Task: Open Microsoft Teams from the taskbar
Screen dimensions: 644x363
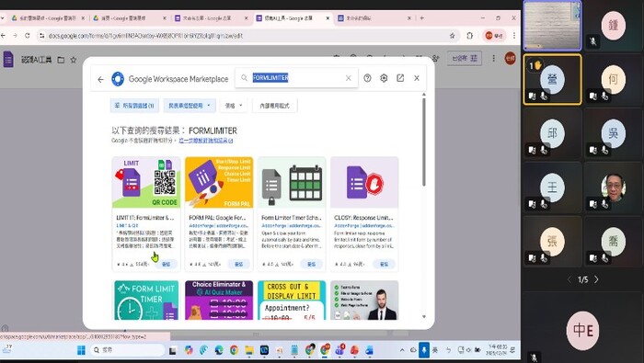Action: point(339,350)
